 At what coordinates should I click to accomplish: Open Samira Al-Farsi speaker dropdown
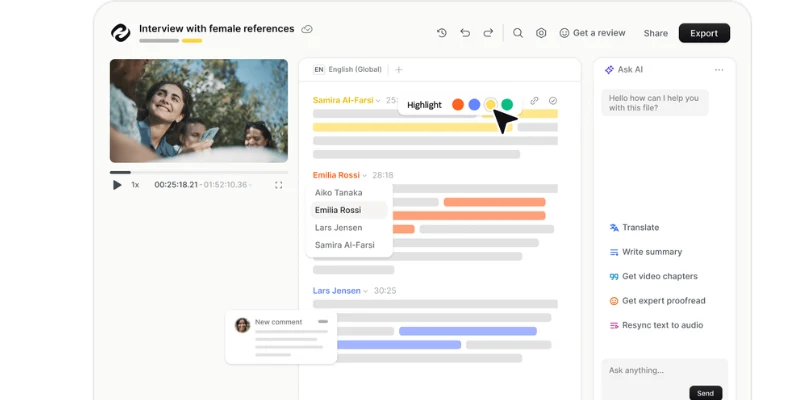(x=378, y=101)
